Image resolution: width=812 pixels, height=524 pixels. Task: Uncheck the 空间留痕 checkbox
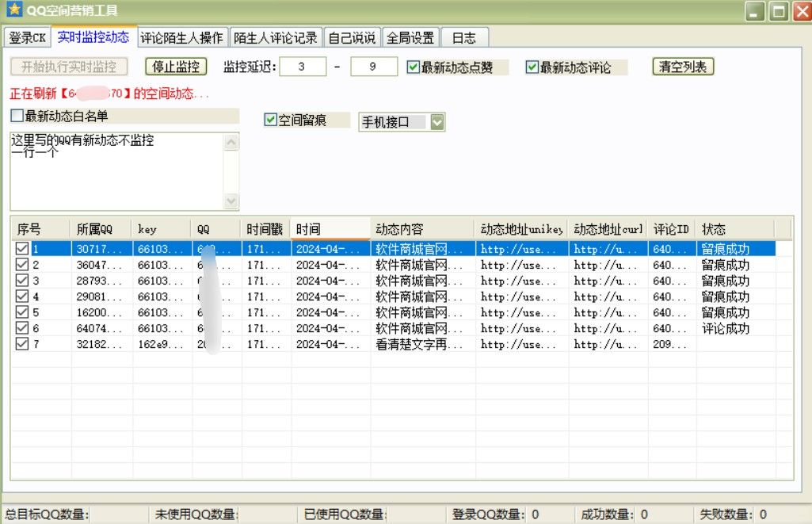click(270, 120)
